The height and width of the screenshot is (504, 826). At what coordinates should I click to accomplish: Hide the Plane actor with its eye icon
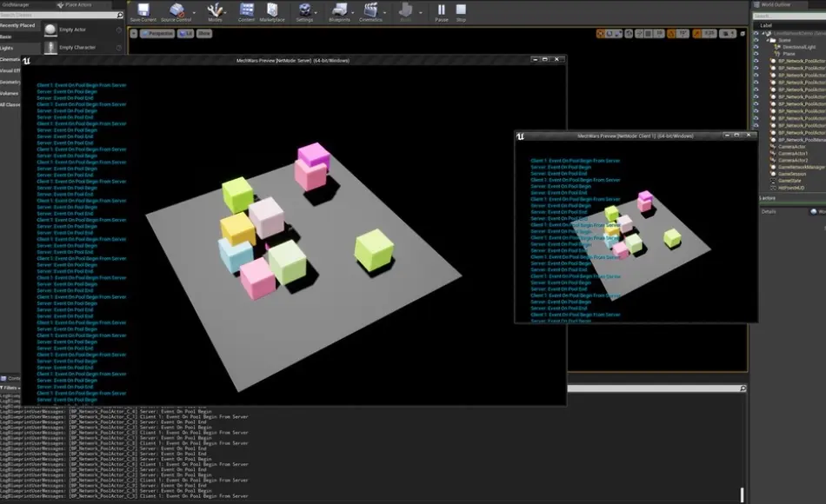click(756, 53)
